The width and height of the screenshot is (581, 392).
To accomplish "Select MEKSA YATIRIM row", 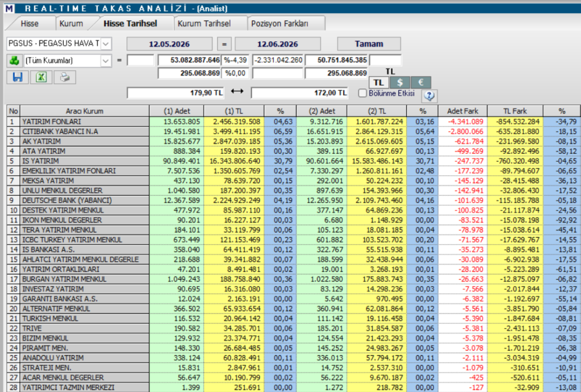I will (x=293, y=181).
